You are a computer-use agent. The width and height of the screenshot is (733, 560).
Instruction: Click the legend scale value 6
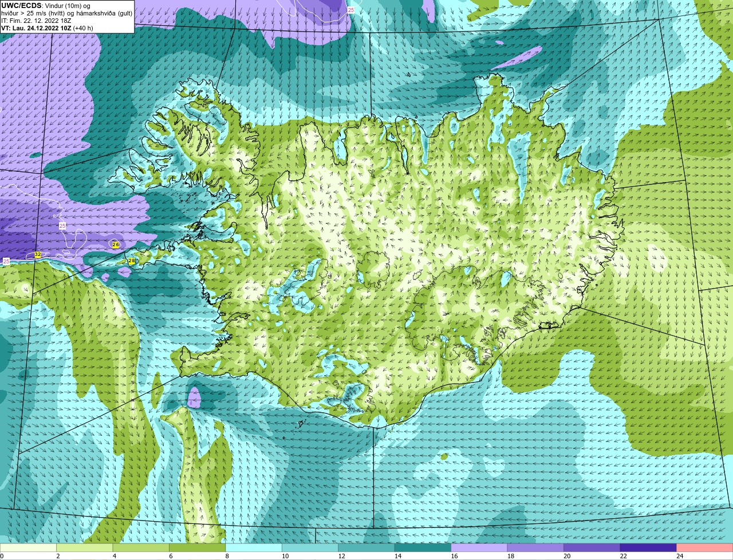[x=170, y=556]
